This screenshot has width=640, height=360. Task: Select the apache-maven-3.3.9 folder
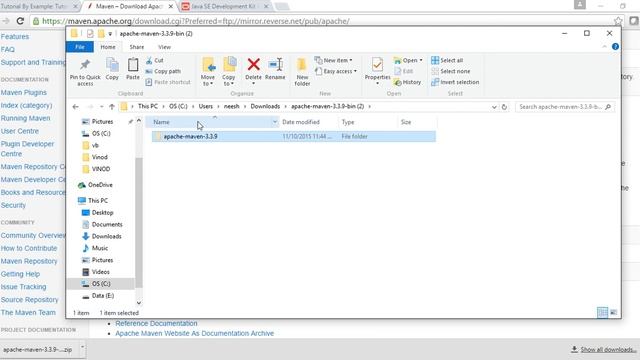click(x=293, y=136)
